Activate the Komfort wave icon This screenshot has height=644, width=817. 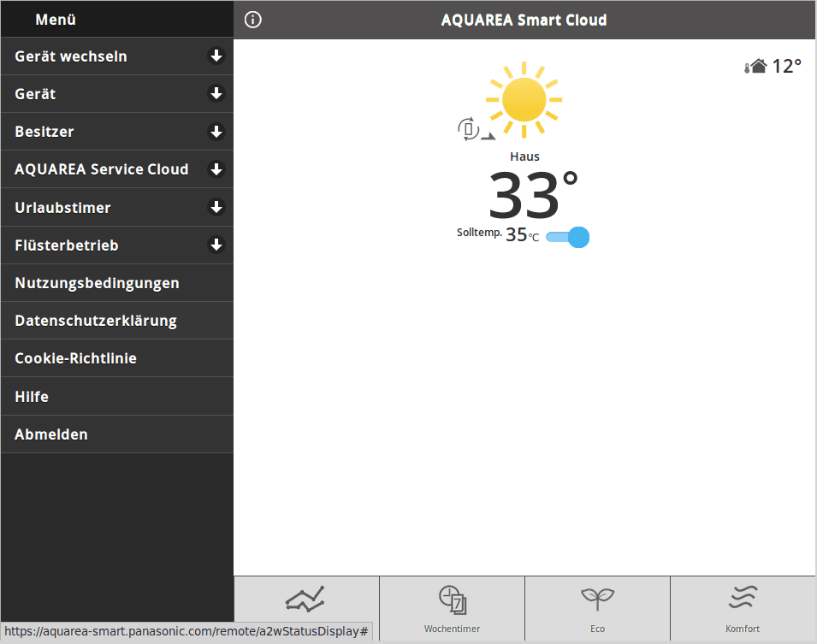743,597
